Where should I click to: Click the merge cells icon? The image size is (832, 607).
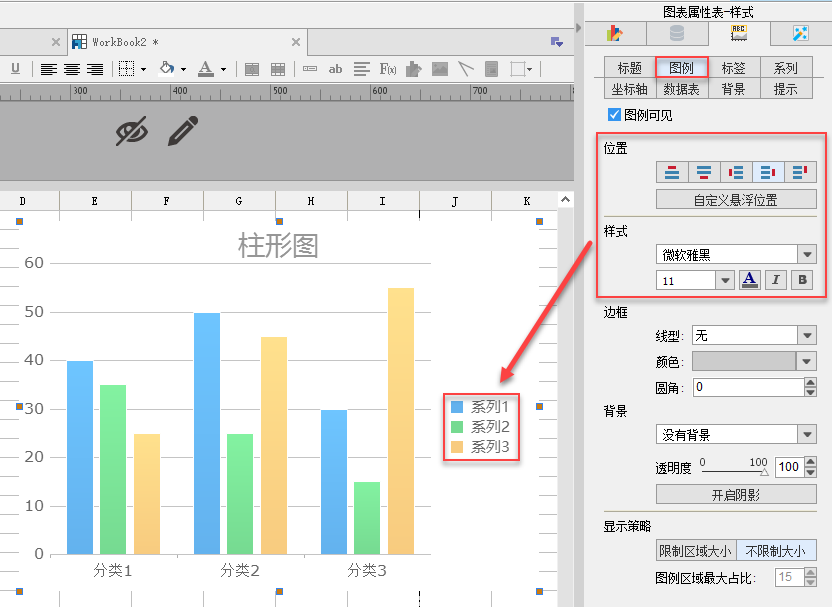click(x=252, y=69)
